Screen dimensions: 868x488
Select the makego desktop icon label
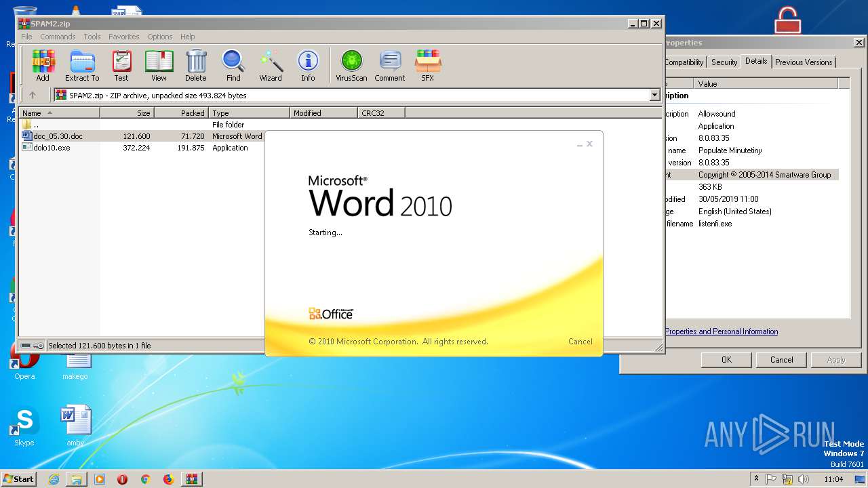(75, 376)
